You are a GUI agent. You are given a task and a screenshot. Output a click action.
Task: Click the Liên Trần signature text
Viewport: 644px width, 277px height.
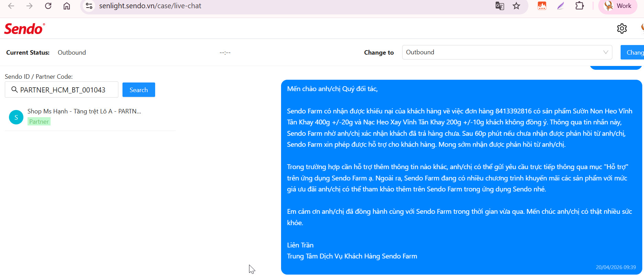pyautogui.click(x=300, y=245)
